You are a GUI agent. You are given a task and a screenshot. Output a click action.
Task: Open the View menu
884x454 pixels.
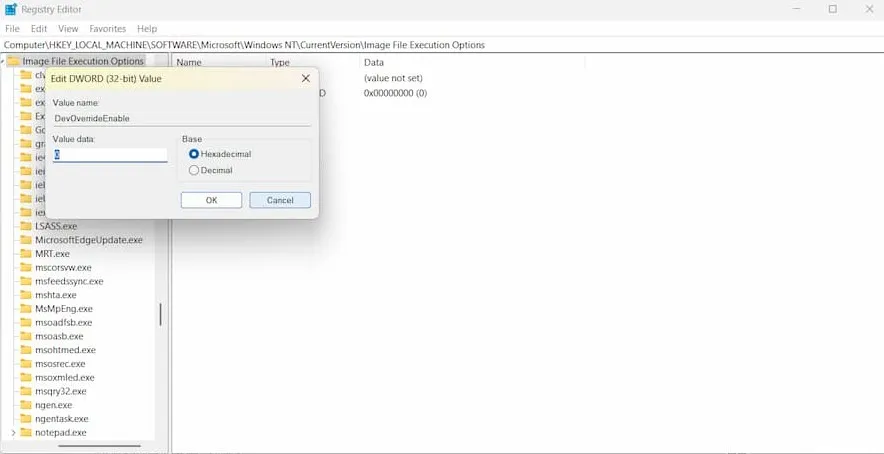click(68, 28)
